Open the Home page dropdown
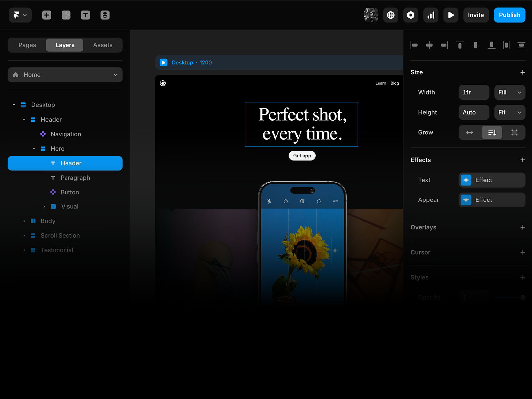Screen dimensions: 532x399 (65, 75)
